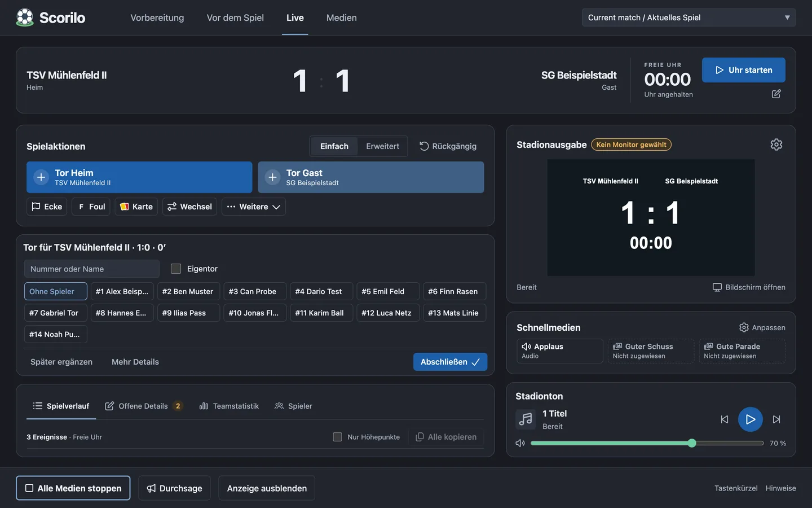
Task: Switch to Teamstatistik tab
Action: tap(229, 406)
